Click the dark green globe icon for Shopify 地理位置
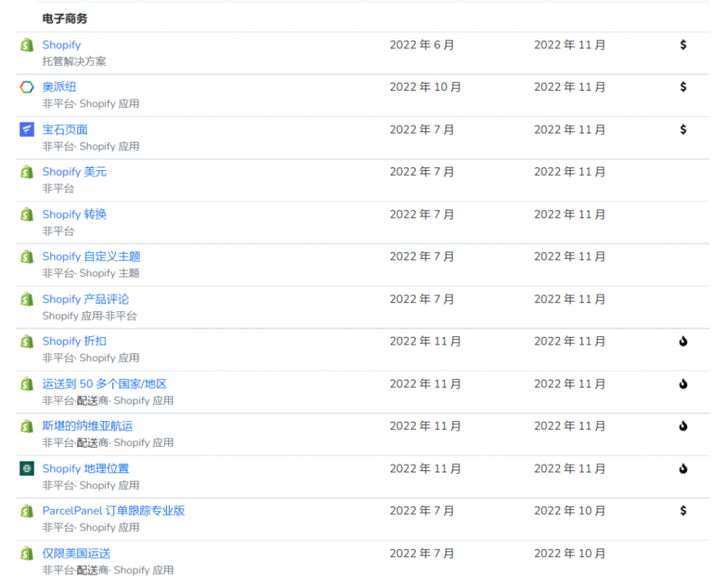This screenshot has height=588, width=726. [27, 468]
